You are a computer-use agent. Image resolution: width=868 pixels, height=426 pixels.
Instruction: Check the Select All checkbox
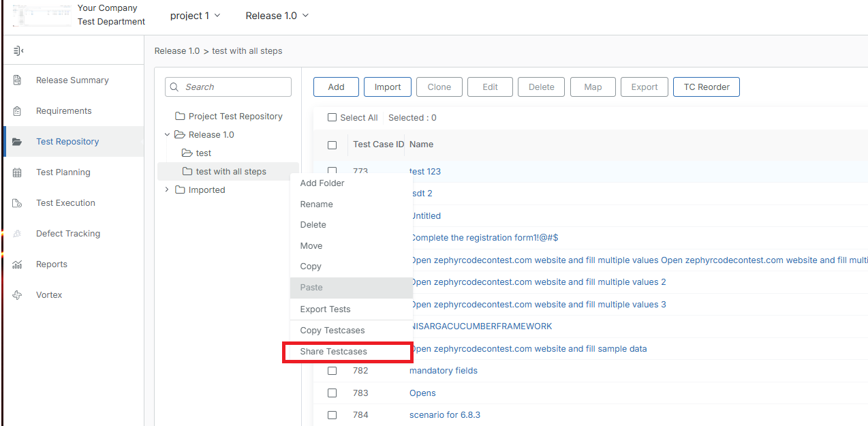click(332, 118)
